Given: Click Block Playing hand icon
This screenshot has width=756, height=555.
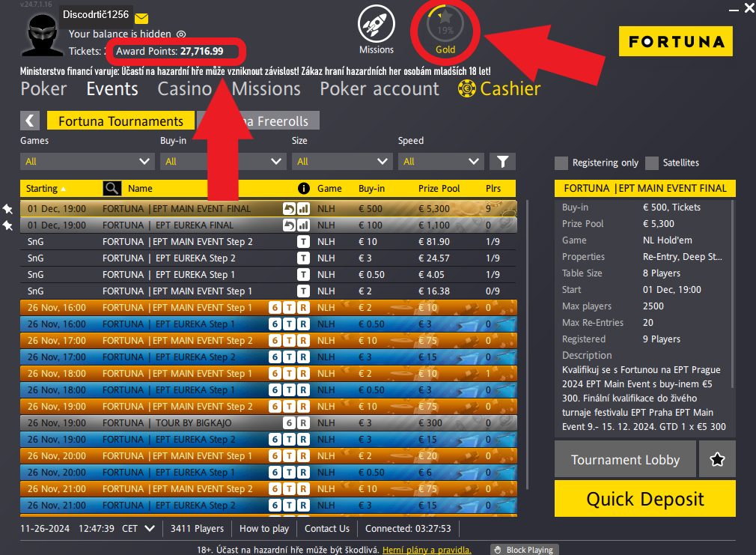Looking at the screenshot, I should click(x=498, y=550).
